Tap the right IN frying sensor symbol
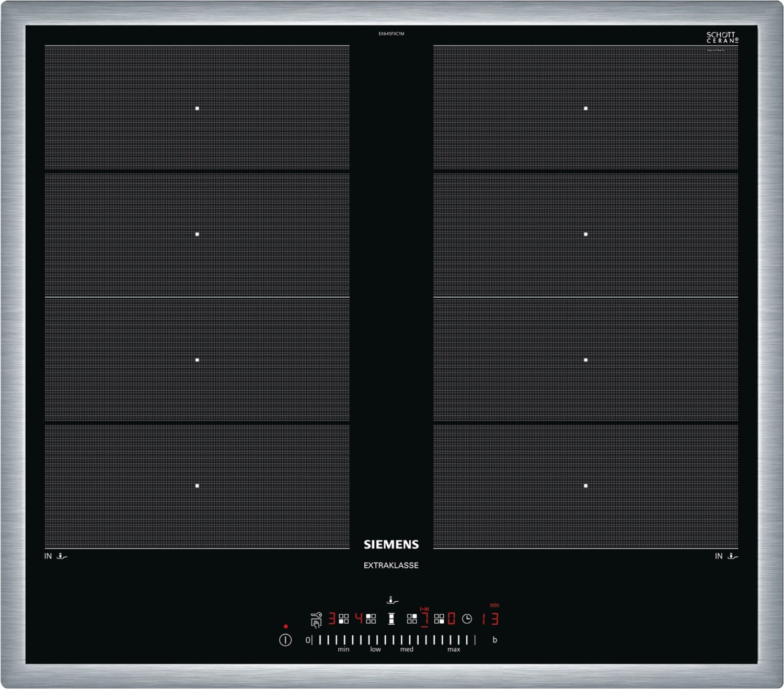The image size is (784, 689). tap(727, 556)
